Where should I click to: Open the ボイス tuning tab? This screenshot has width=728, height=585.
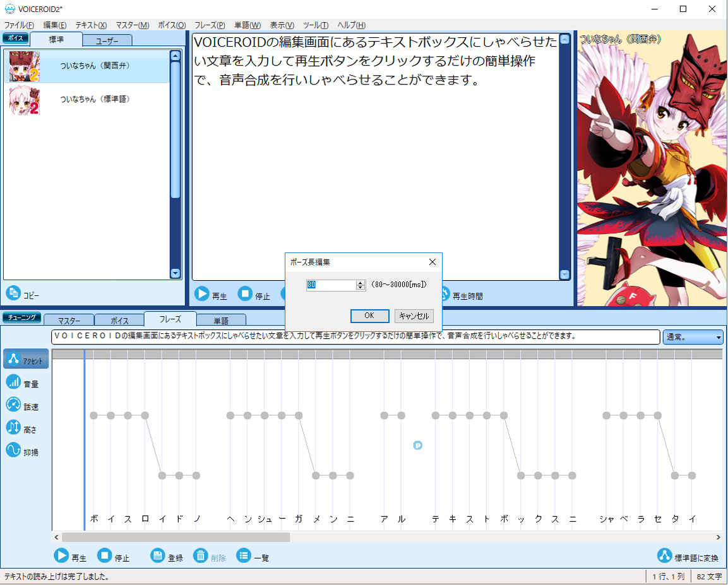119,320
